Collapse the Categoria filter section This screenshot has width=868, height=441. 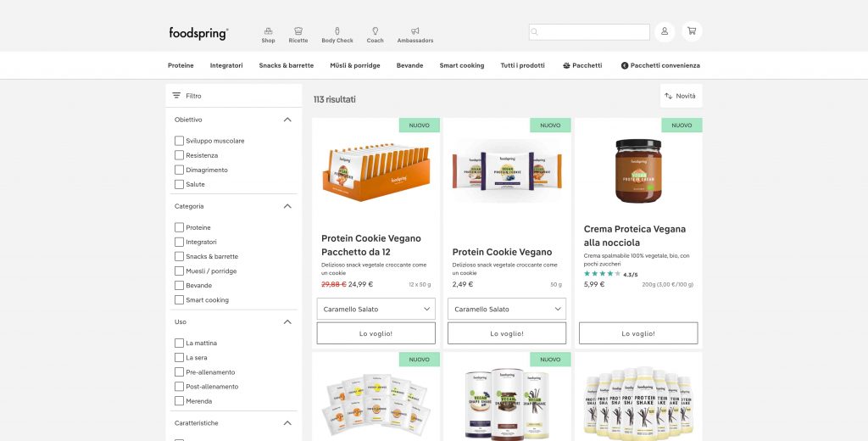click(287, 206)
